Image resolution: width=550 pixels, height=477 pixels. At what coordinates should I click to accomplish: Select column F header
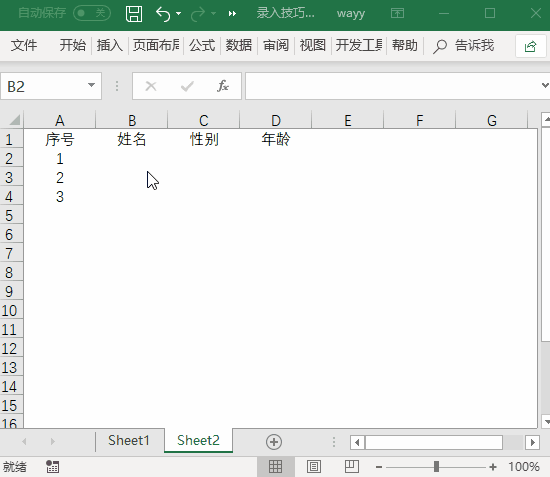coord(420,120)
